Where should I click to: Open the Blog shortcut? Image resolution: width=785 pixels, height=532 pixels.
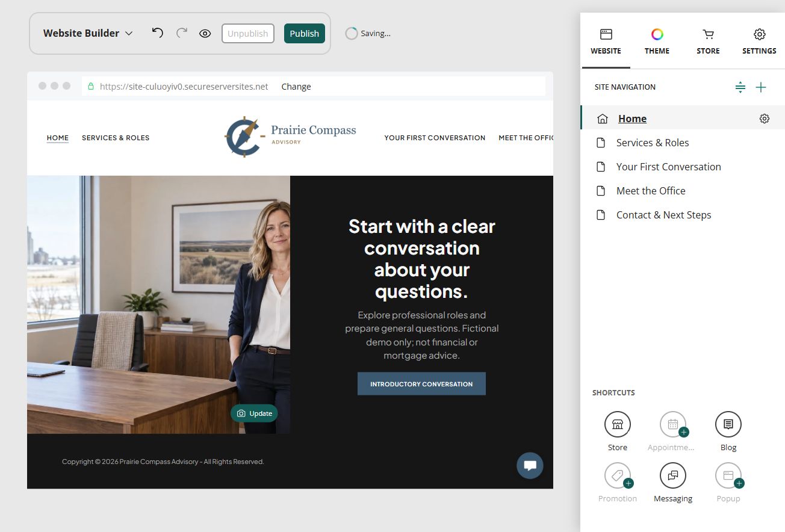(x=728, y=431)
